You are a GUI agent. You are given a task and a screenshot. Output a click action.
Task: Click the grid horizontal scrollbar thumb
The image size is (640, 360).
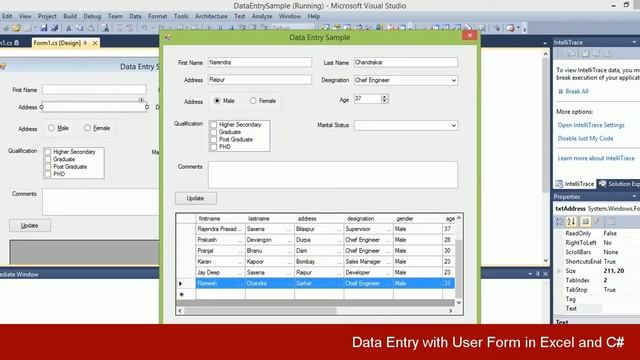260,311
